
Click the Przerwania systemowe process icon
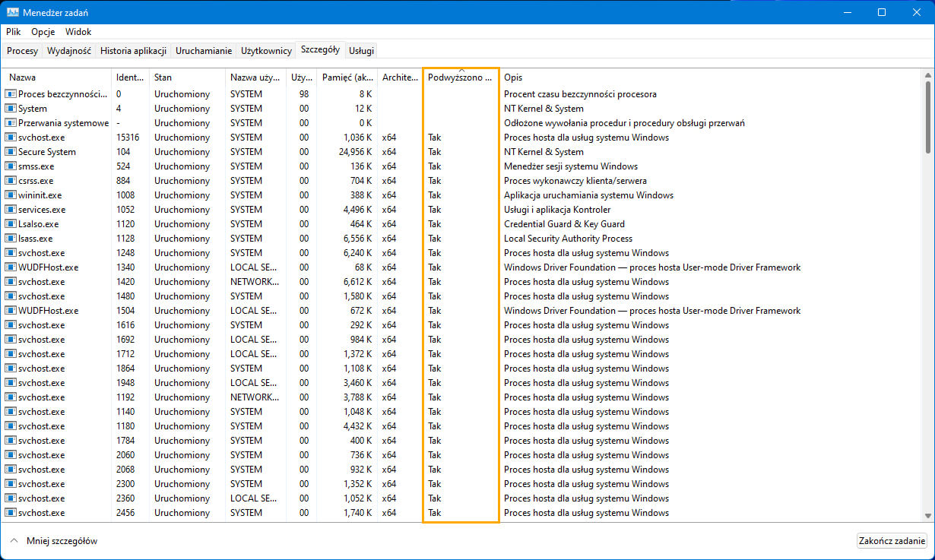pyautogui.click(x=11, y=123)
